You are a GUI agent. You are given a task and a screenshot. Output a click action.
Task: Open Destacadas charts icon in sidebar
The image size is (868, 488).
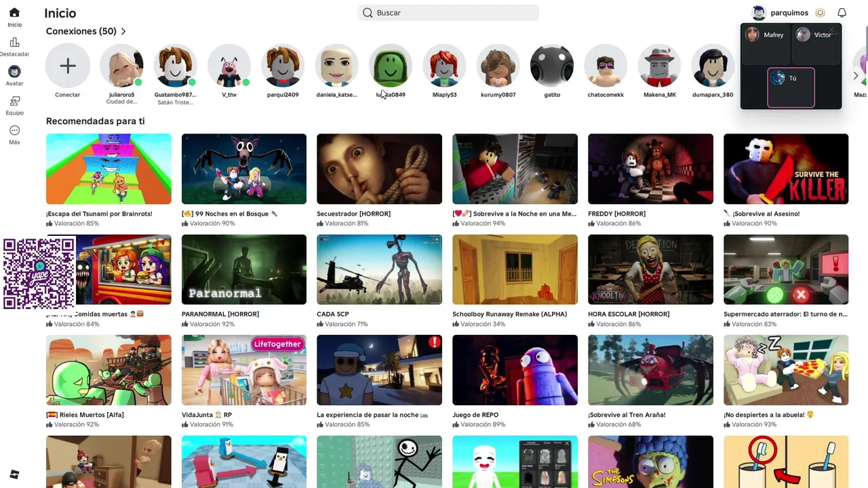point(14,43)
